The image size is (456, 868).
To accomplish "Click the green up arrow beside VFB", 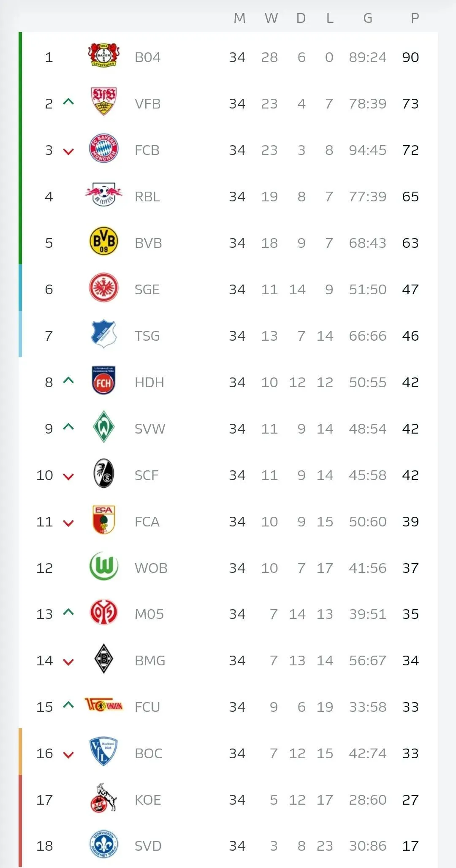I will pos(68,102).
